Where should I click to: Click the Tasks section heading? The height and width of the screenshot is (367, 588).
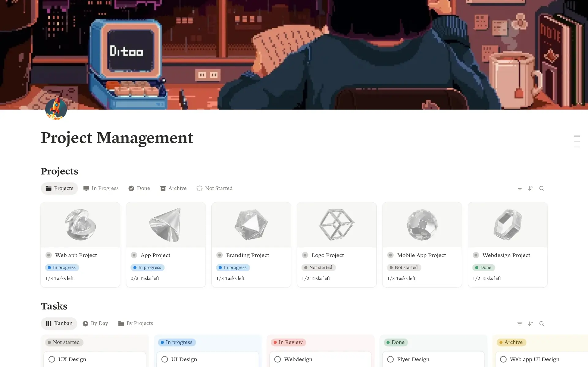click(54, 306)
